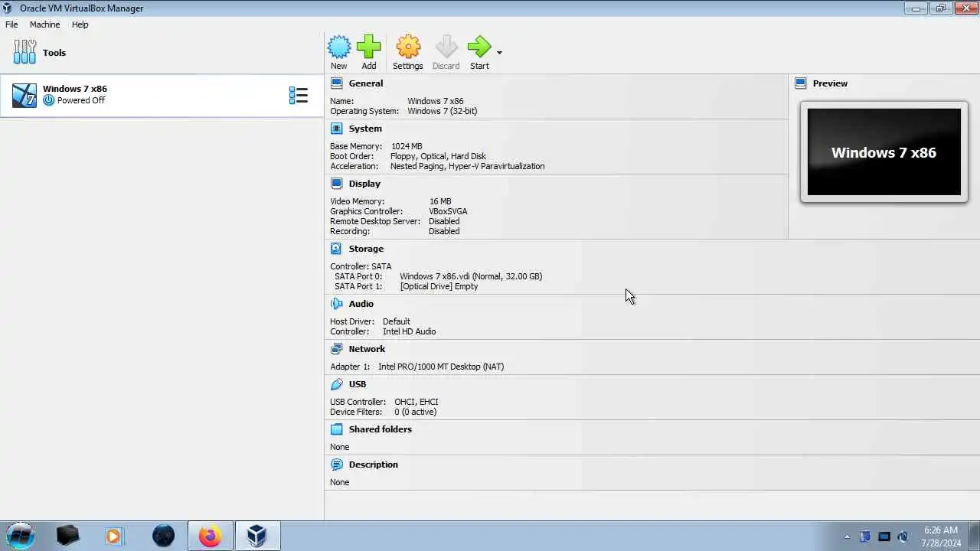980x551 pixels.
Task: Open the Help menu
Action: (x=80, y=24)
